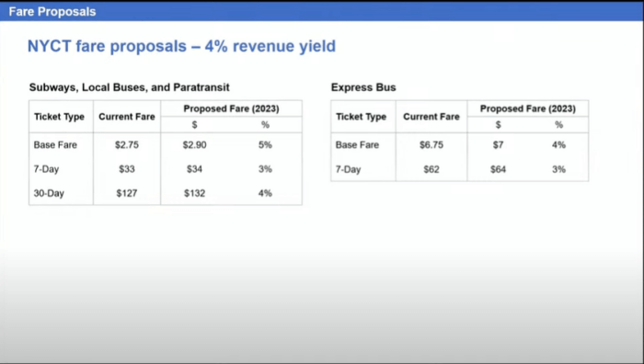The width and height of the screenshot is (644, 364).
Task: Click the Express Bus Proposed Fare (2023) header
Action: click(528, 108)
